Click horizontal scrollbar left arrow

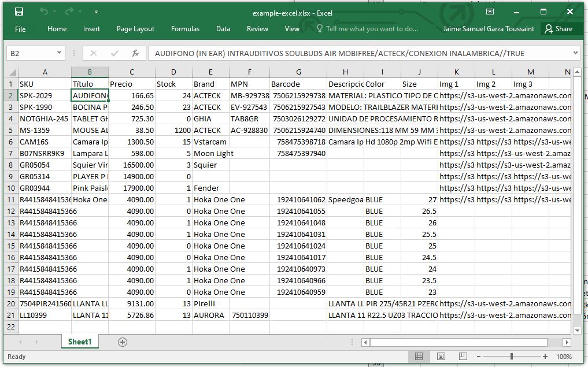(365, 342)
